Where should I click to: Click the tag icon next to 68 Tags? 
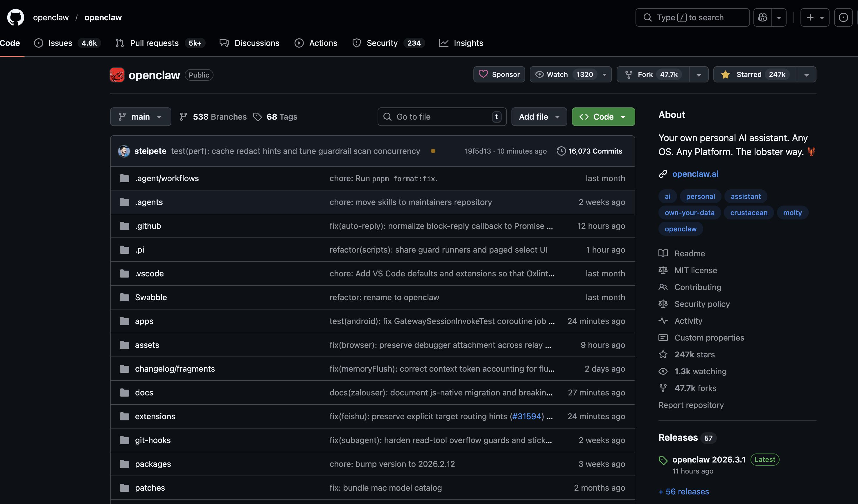point(257,117)
